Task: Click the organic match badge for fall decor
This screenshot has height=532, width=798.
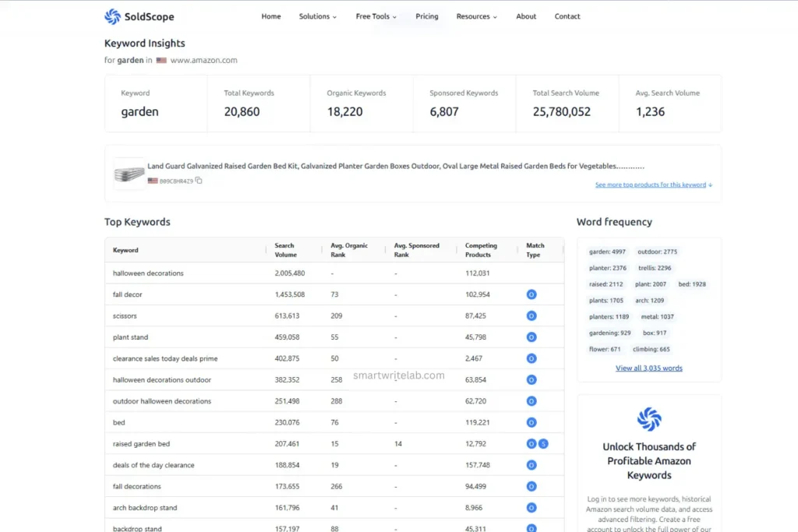Action: [531, 294]
